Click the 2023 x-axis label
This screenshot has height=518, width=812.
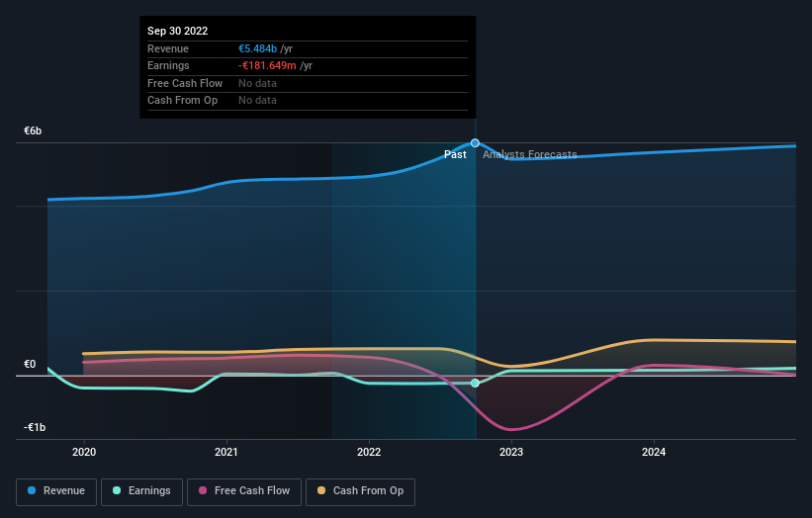[511, 452]
